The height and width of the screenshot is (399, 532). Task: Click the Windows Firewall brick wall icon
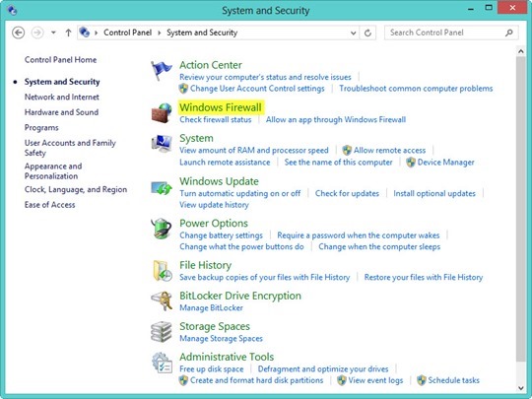coord(162,113)
